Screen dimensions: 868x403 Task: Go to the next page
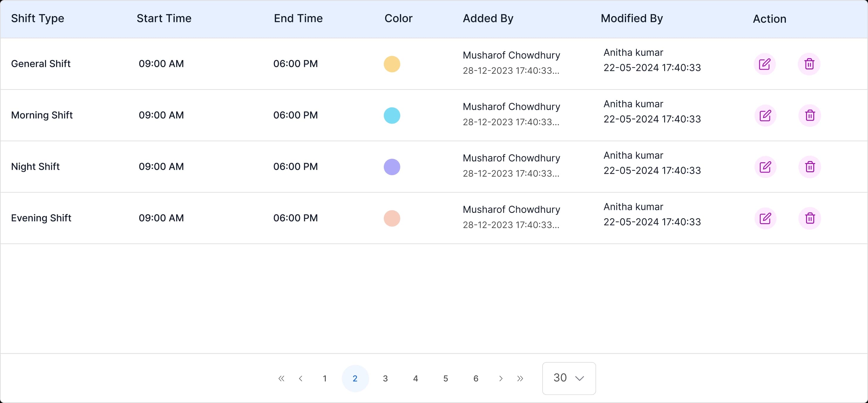[501, 378]
